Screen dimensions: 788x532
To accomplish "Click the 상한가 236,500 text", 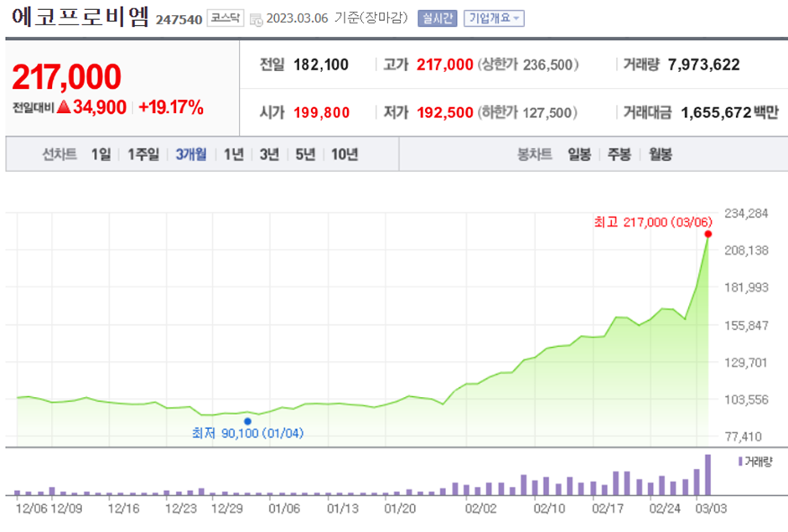I will click(528, 65).
